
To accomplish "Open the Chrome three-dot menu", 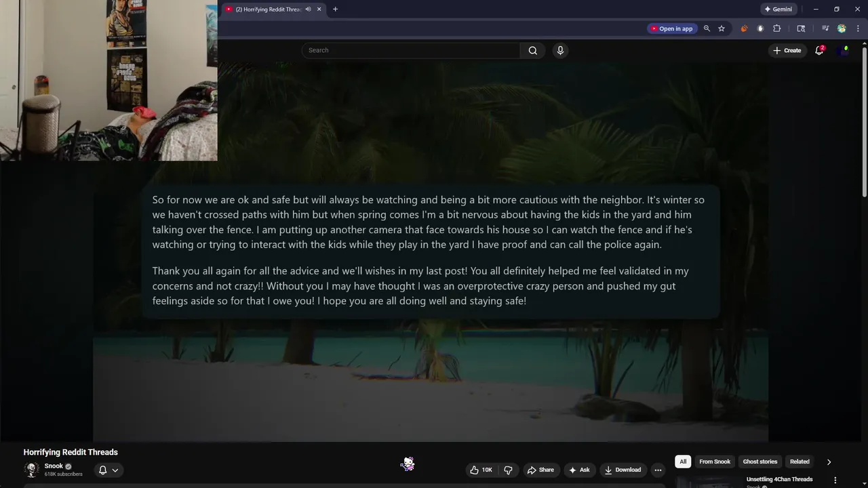I will pos(857,28).
